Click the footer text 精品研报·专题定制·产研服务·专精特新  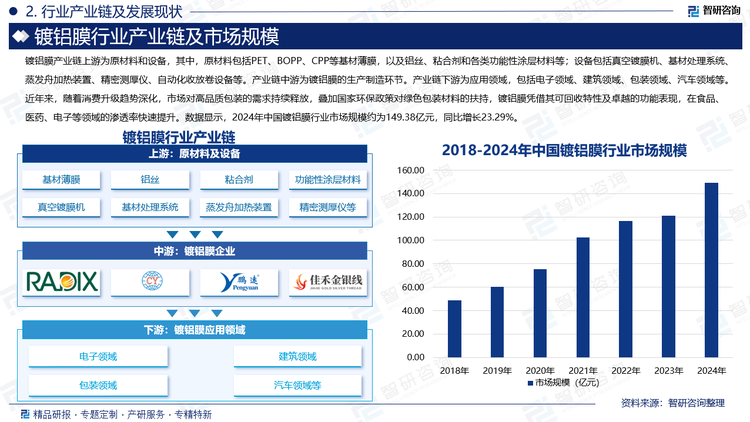coord(122,414)
